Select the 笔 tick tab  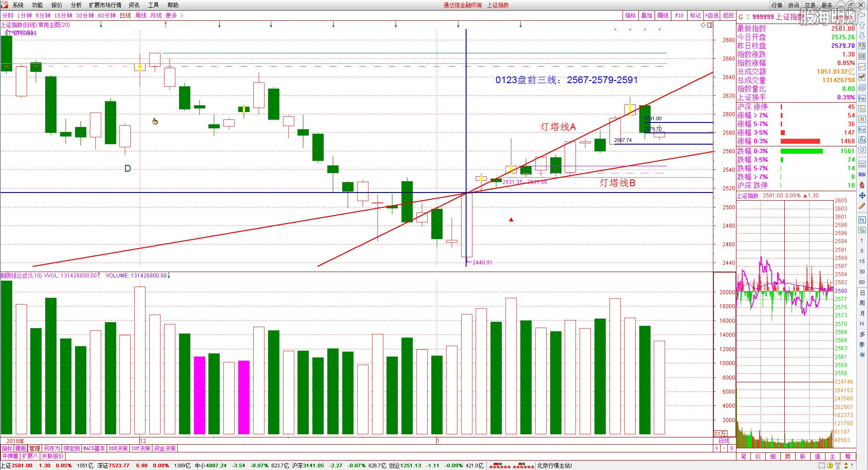(x=744, y=456)
